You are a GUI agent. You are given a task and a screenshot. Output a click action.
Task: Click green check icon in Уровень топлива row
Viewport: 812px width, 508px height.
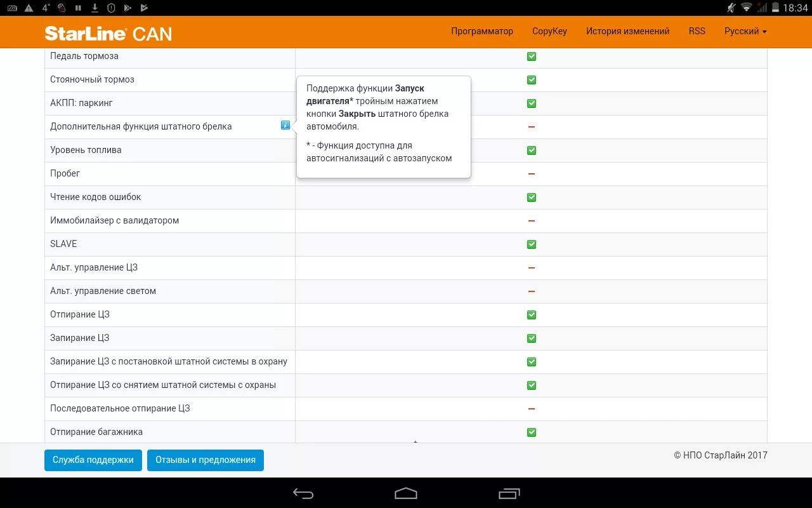(x=532, y=150)
